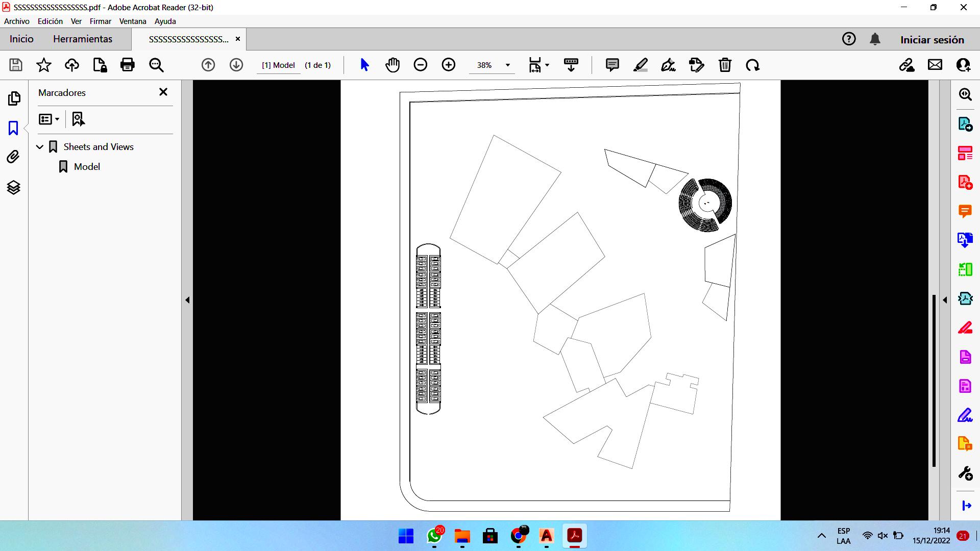Click the zoom in plus icon
This screenshot has height=551, width=980.
[448, 65]
